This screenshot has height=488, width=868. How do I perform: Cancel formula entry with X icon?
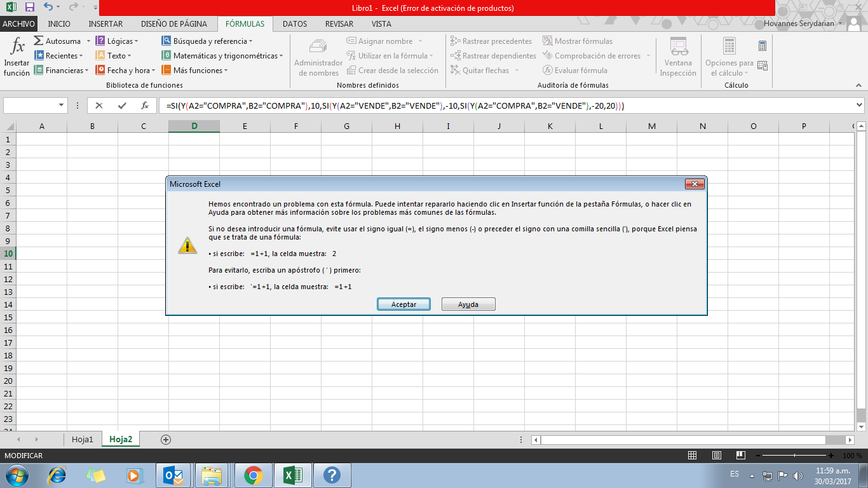pos(99,105)
